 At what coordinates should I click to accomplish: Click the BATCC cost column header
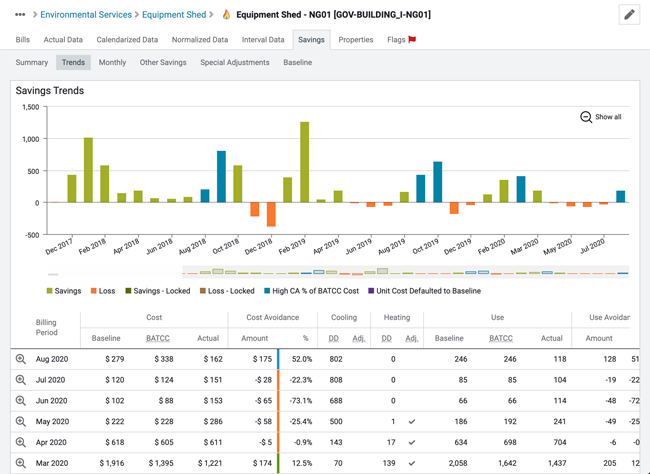[158, 338]
